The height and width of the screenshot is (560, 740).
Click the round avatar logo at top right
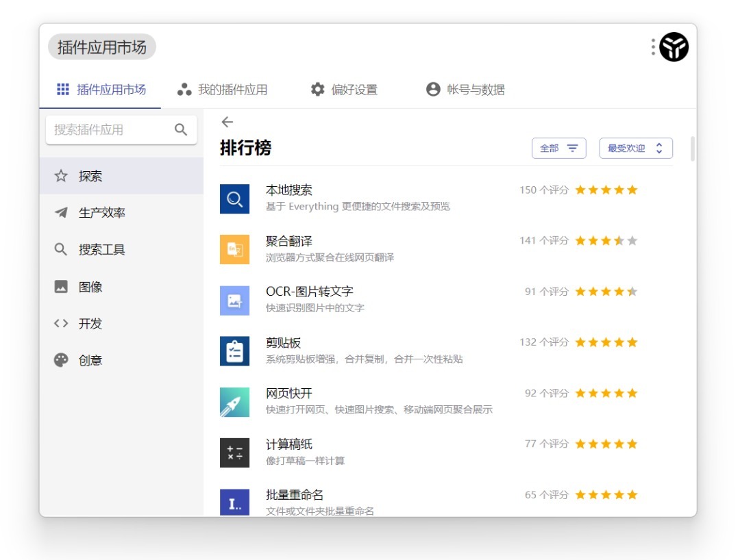click(674, 47)
